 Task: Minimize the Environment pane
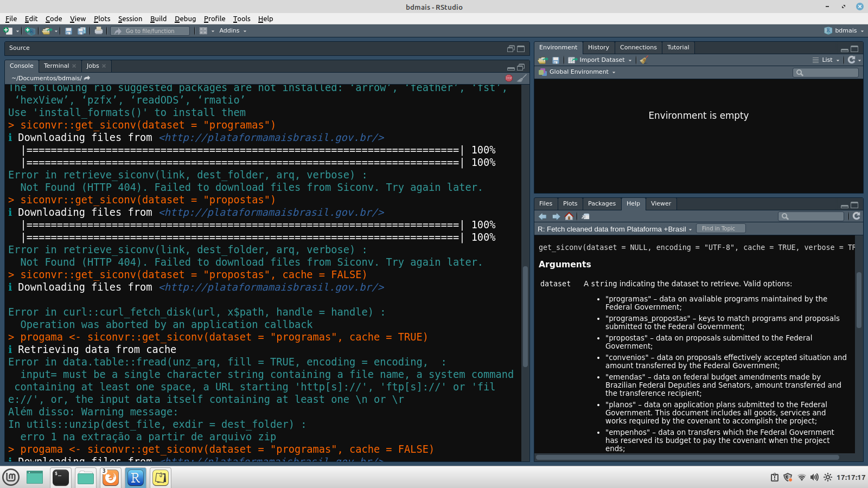[845, 49]
